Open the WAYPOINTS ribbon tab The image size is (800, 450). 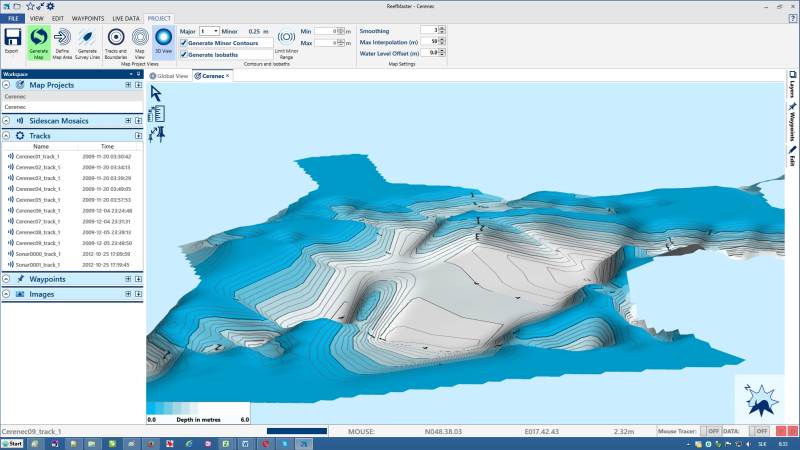pos(87,18)
